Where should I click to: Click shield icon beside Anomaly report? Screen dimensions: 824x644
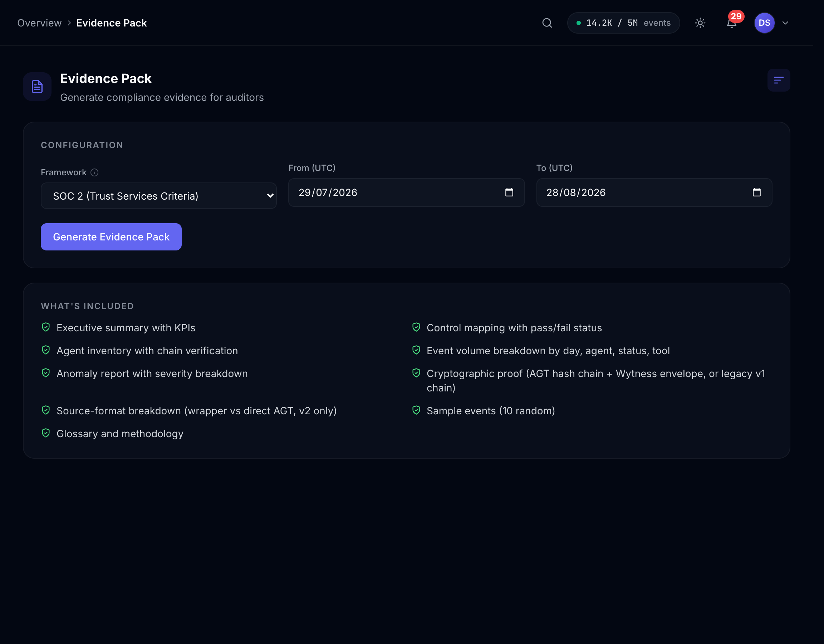pos(46,373)
